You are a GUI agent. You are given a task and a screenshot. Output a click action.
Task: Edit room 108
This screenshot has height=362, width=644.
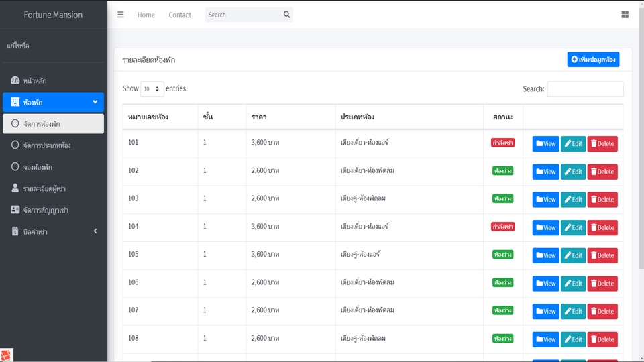[574, 339]
